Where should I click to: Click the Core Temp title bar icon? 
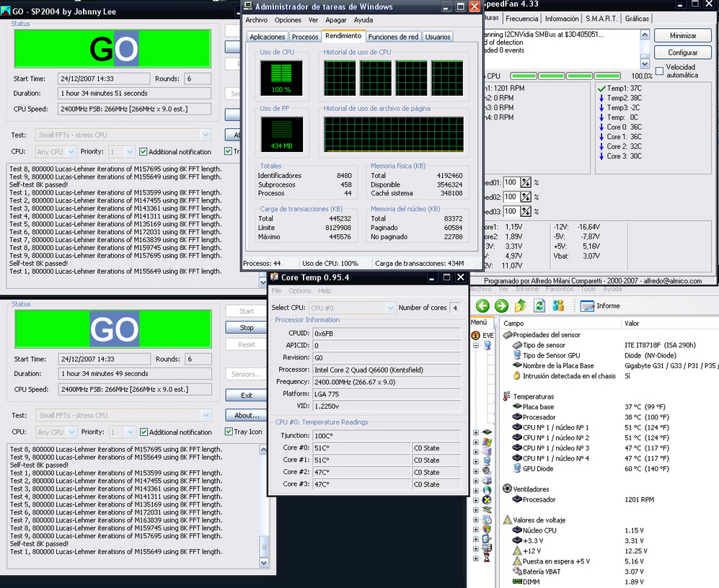[x=275, y=277]
